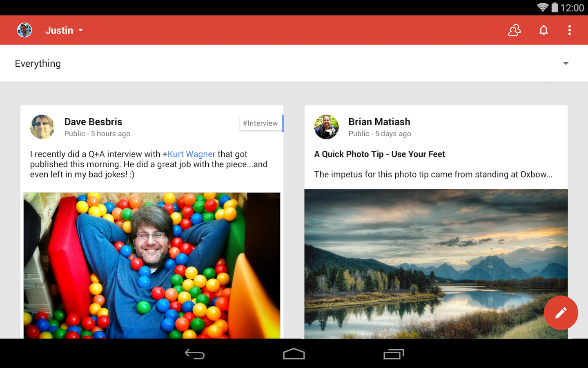Open the text starting 'The impetus for this photo tip'
588x368 pixels.
(433, 174)
